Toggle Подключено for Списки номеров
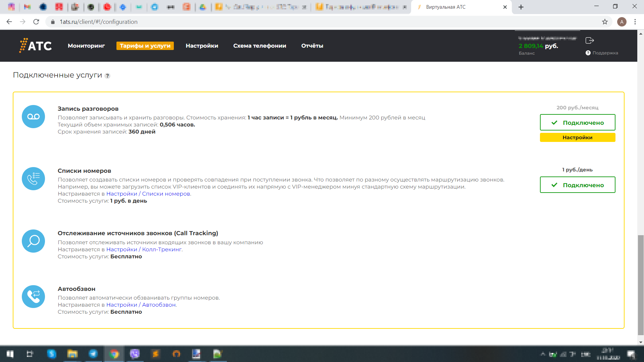 click(x=577, y=185)
